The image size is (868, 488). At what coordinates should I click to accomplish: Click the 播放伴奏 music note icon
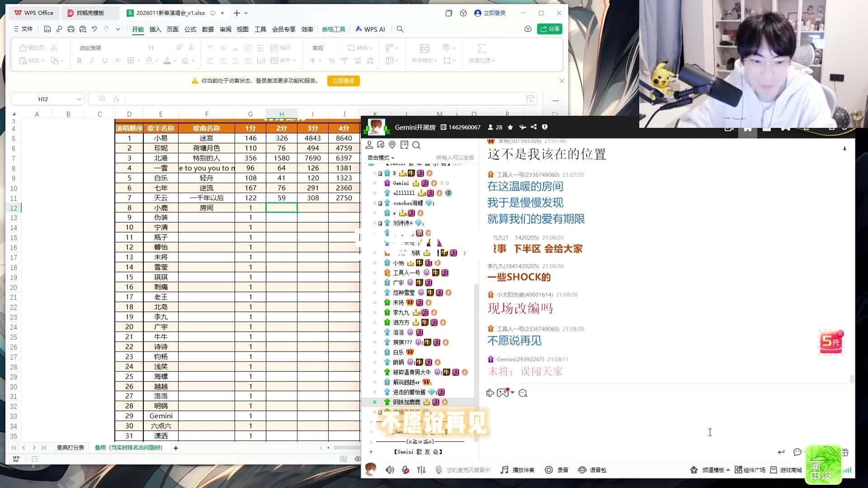pyautogui.click(x=505, y=470)
